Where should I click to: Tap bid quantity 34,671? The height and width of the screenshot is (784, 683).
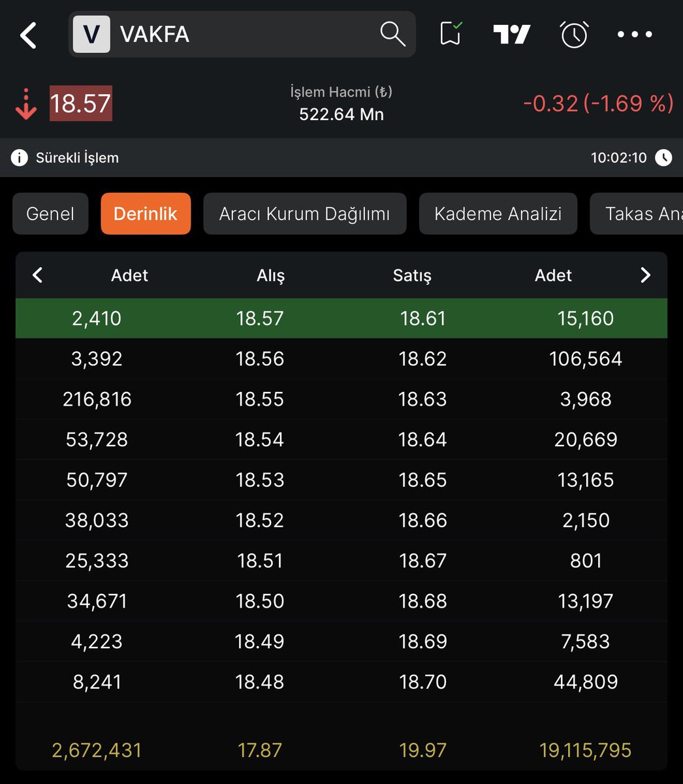pos(97,602)
